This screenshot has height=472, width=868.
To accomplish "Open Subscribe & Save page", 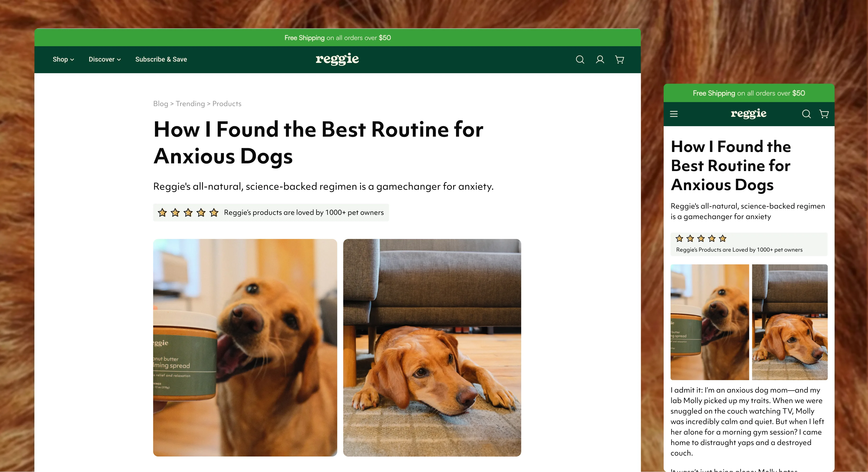I will pos(161,59).
